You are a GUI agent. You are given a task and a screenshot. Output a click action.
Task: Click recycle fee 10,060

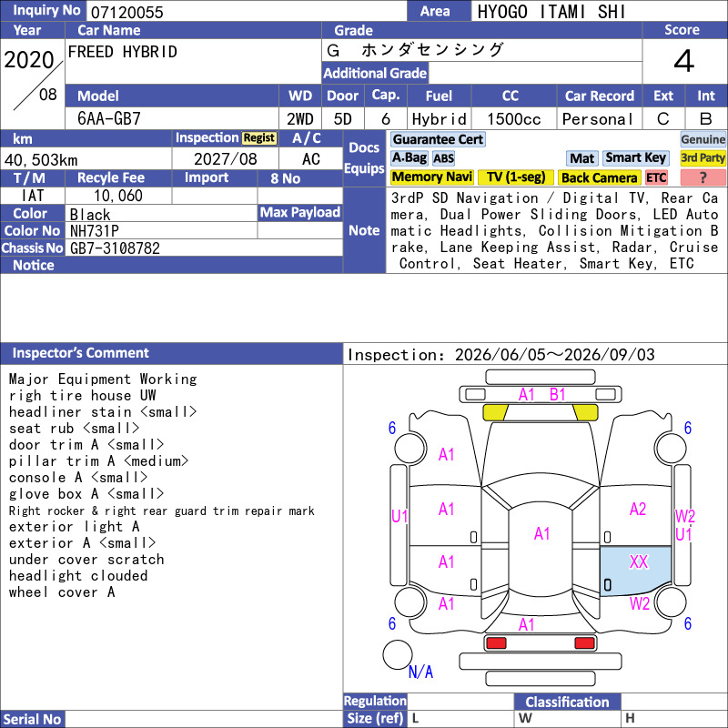pos(118,196)
